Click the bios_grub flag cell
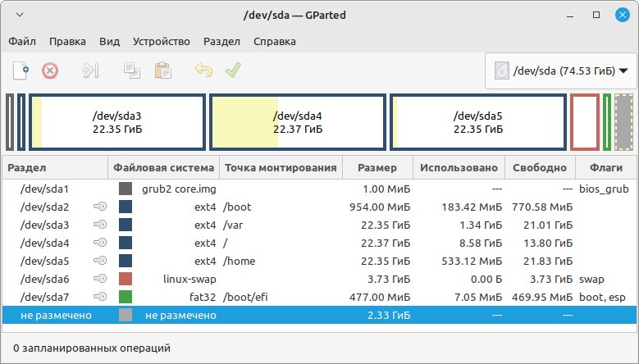Viewport: 639px width, 364px height. click(x=604, y=189)
